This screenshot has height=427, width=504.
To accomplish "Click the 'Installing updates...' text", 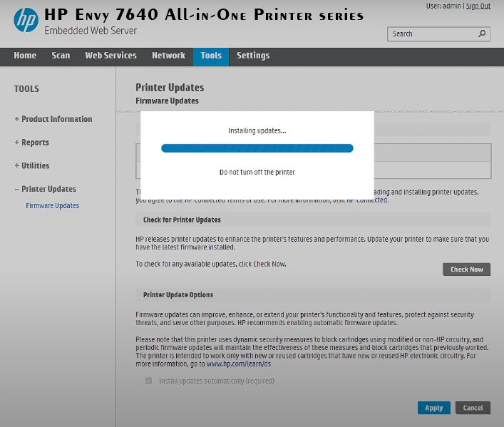I will pos(257,131).
